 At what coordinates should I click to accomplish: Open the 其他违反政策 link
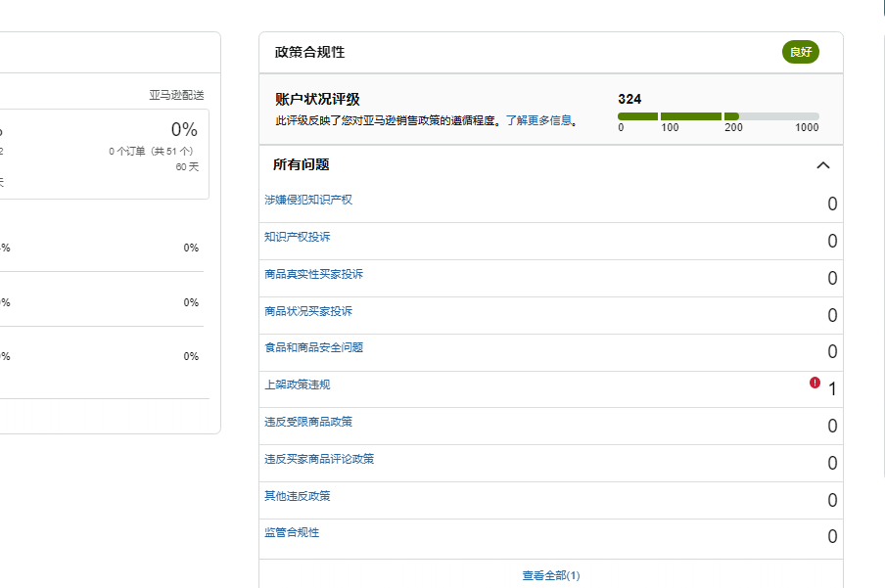[x=297, y=496]
